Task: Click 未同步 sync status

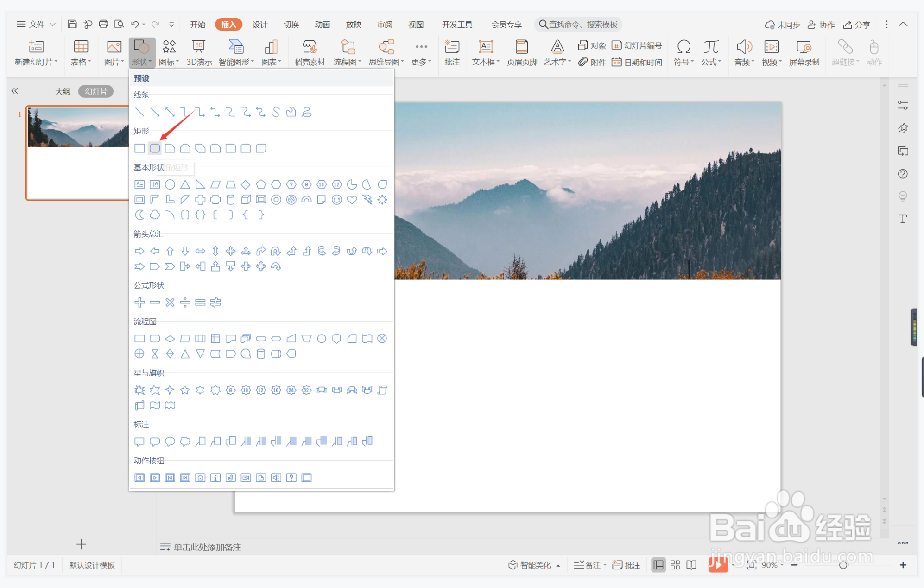Action: point(782,25)
